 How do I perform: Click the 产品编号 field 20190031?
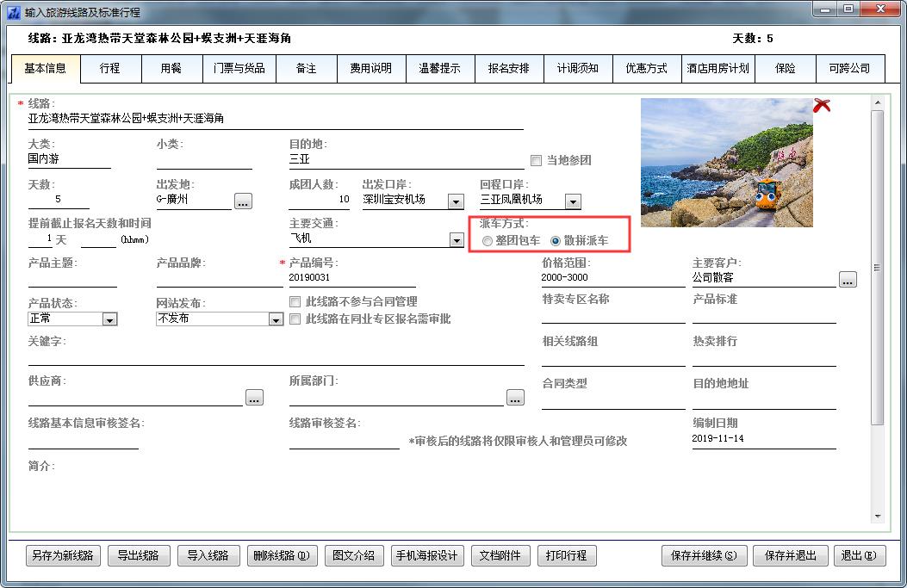tap(352, 278)
